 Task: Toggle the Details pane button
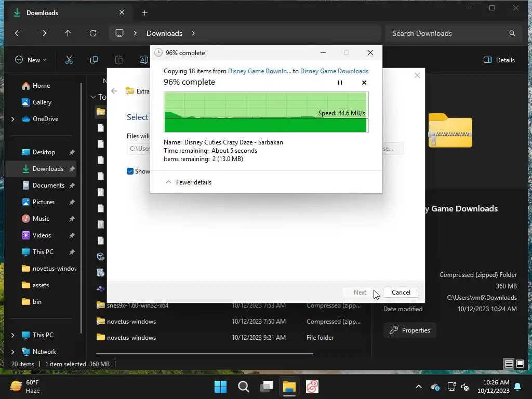coord(499,60)
